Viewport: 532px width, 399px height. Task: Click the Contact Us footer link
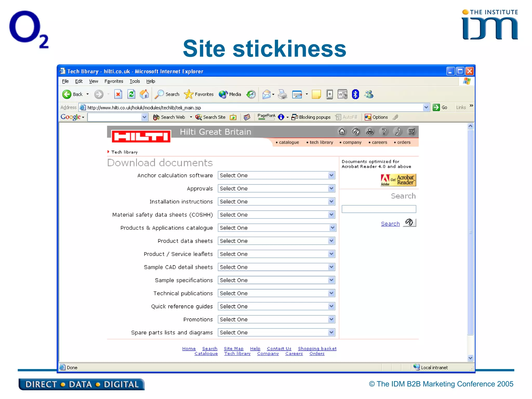279,348
